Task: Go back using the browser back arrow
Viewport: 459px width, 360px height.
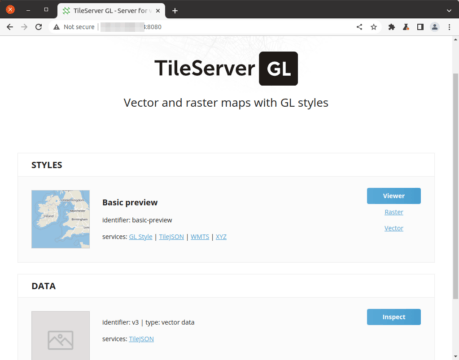Action: tap(10, 27)
